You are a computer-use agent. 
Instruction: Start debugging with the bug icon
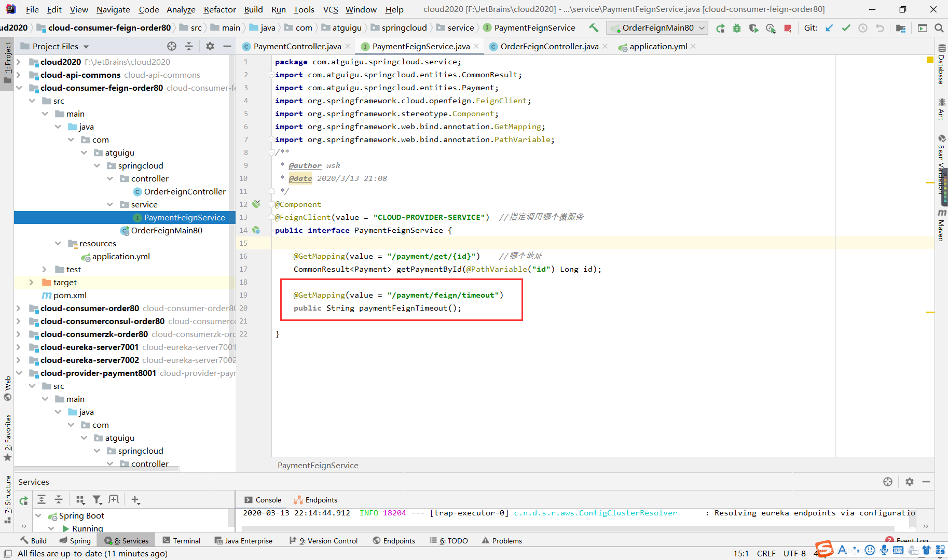737,28
